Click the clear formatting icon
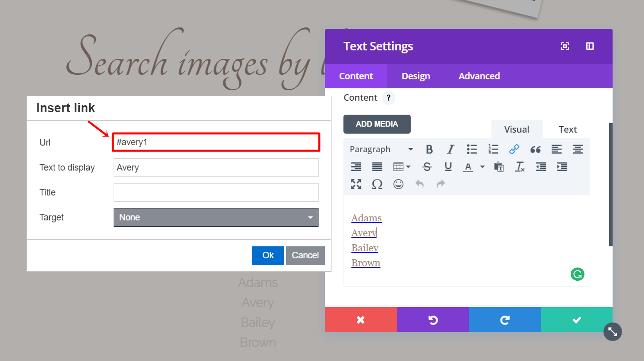The height and width of the screenshot is (361, 644). [x=520, y=167]
